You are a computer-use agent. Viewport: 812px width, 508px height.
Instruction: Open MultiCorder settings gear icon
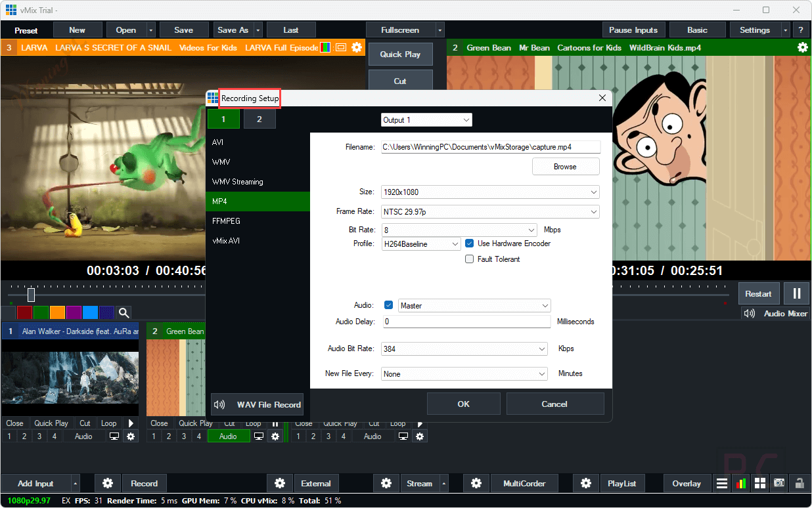pos(476,484)
